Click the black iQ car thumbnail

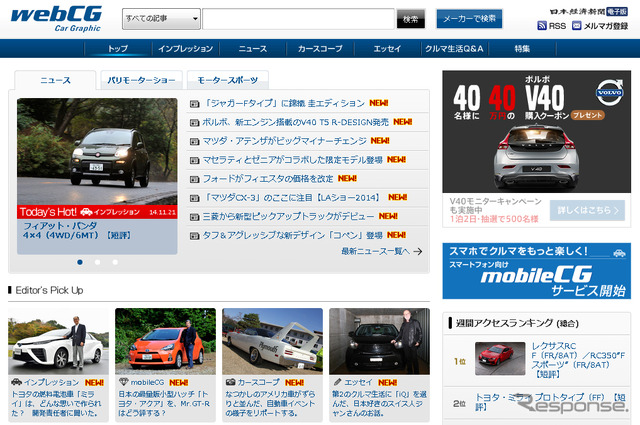click(380, 341)
